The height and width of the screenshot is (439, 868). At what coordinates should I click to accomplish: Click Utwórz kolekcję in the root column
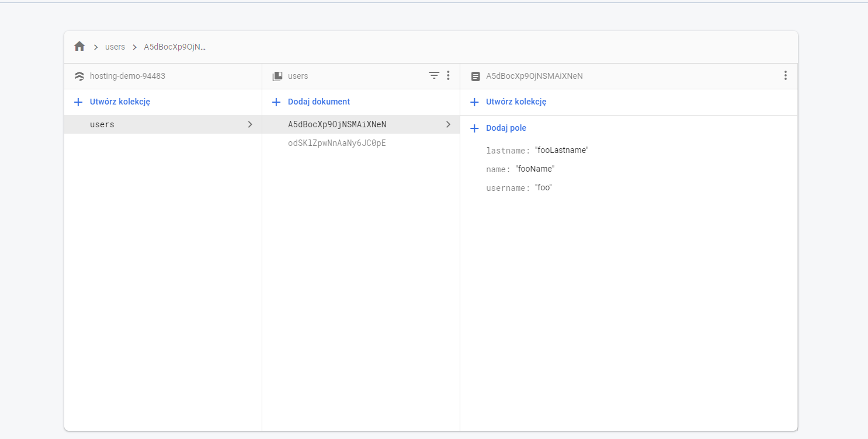(x=120, y=102)
